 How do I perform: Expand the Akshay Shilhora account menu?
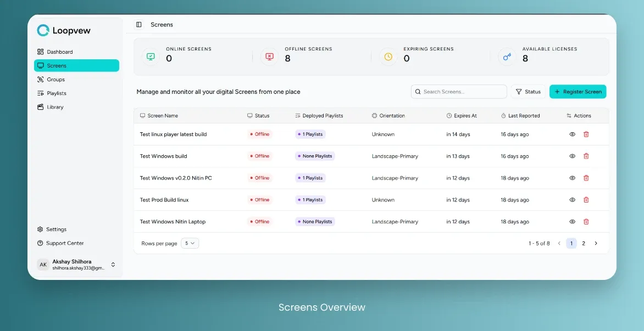tap(76, 265)
